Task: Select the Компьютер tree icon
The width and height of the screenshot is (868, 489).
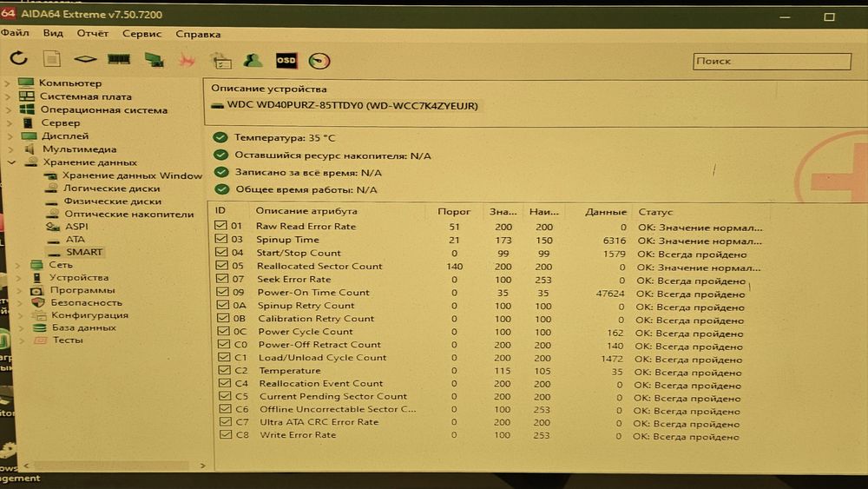Action: (x=26, y=83)
